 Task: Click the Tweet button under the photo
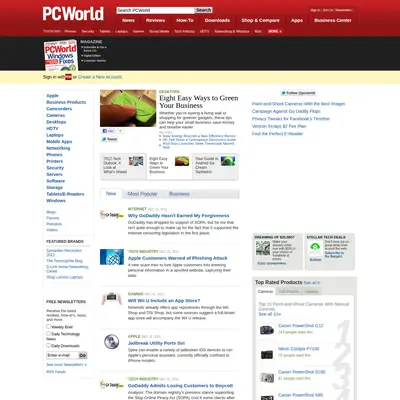coord(109,139)
